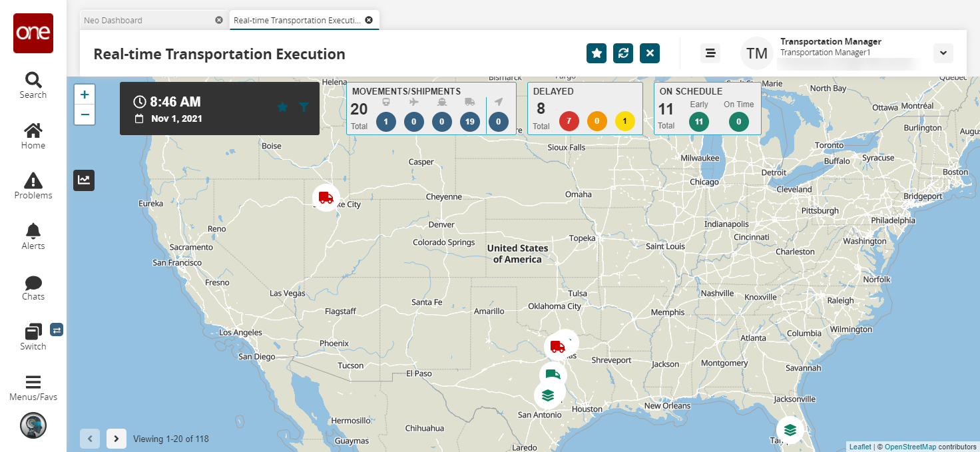The image size is (980, 452).
Task: Click the Switch windows icon
Action: pos(33,336)
